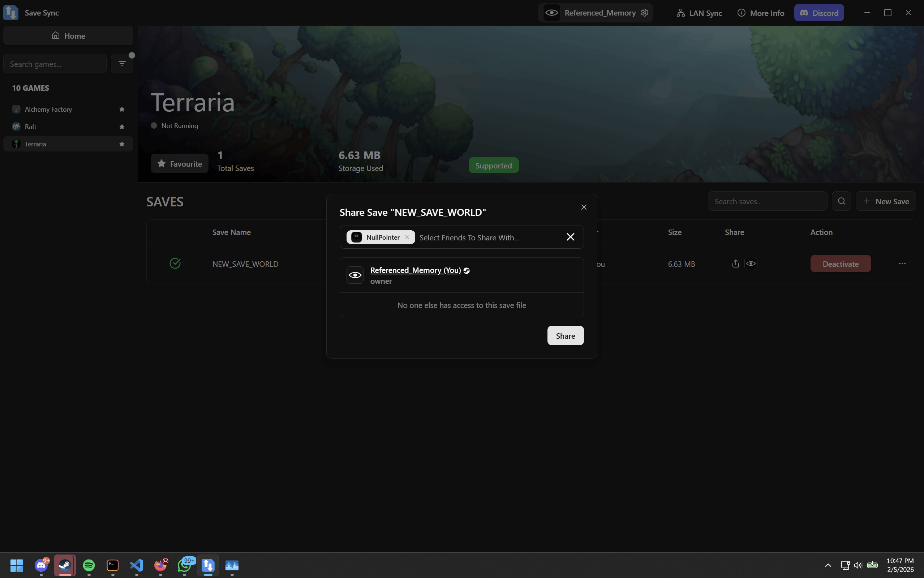Click the share upload icon in the save row

tap(735, 264)
